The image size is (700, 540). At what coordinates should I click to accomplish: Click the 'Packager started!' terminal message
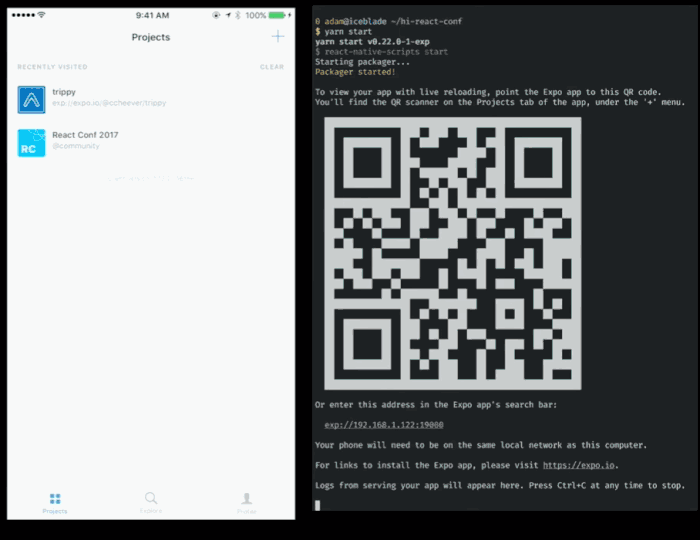coord(355,72)
